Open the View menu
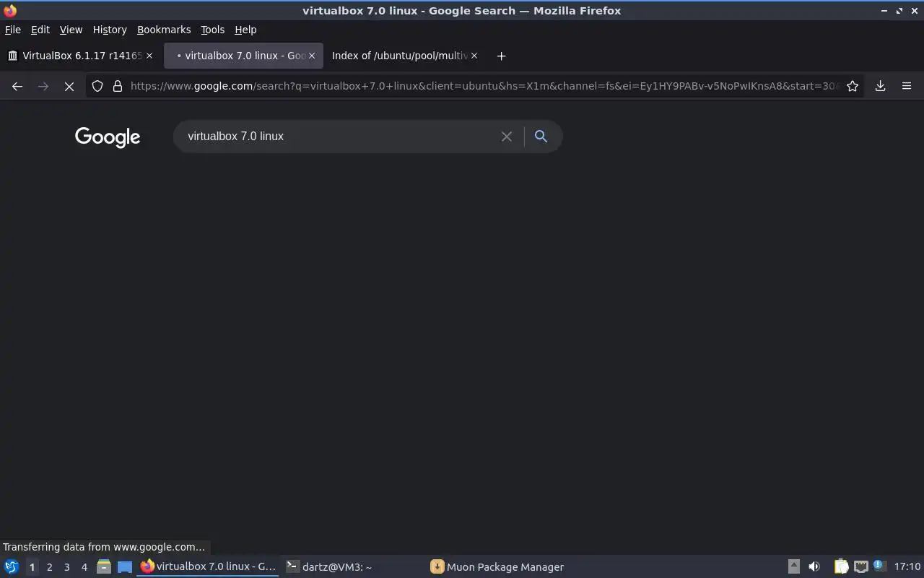This screenshot has width=924, height=578. pos(71,30)
